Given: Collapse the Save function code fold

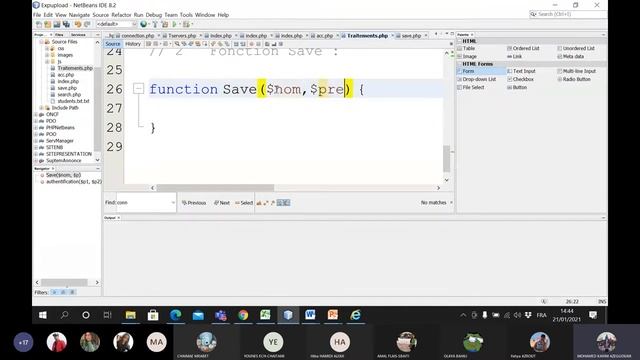Looking at the screenshot, I should point(139,89).
